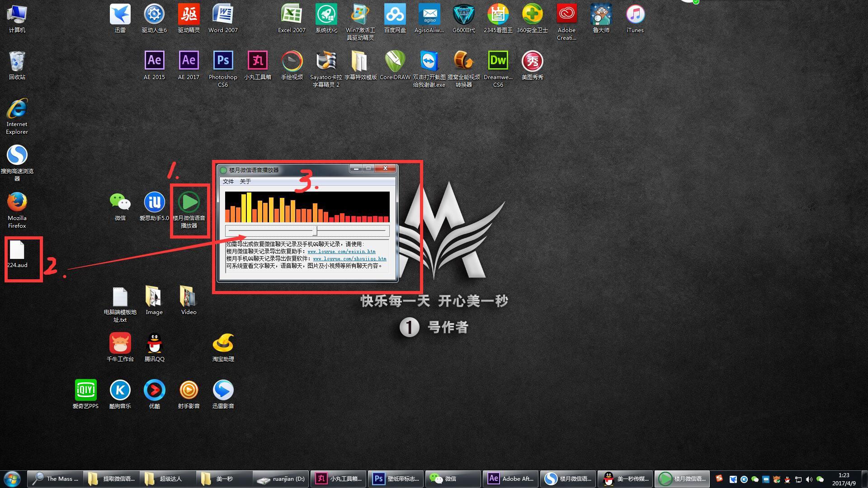Screen dimensions: 868x488
Task: Select the Mozilla Firefox desktop icon
Action: [x=17, y=210]
